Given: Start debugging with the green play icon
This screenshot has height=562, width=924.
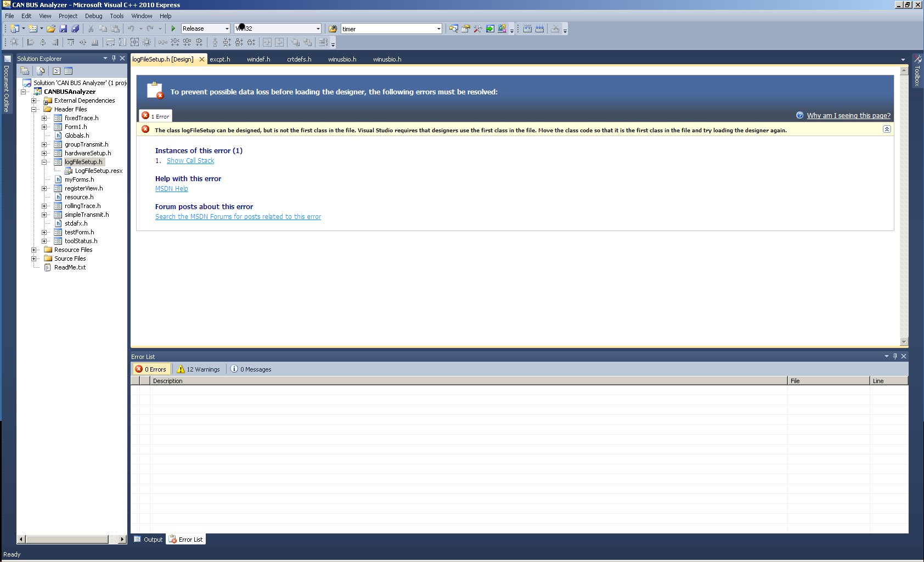Looking at the screenshot, I should tap(173, 29).
